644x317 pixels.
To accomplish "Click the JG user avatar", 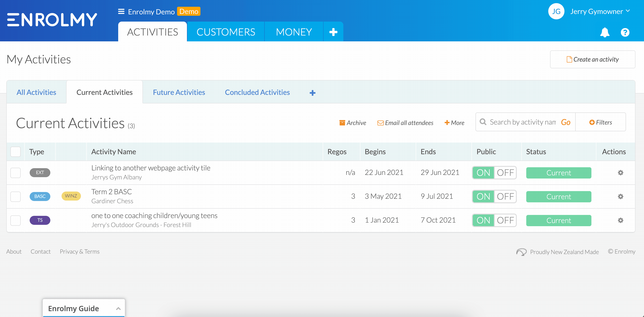I will click(x=556, y=11).
